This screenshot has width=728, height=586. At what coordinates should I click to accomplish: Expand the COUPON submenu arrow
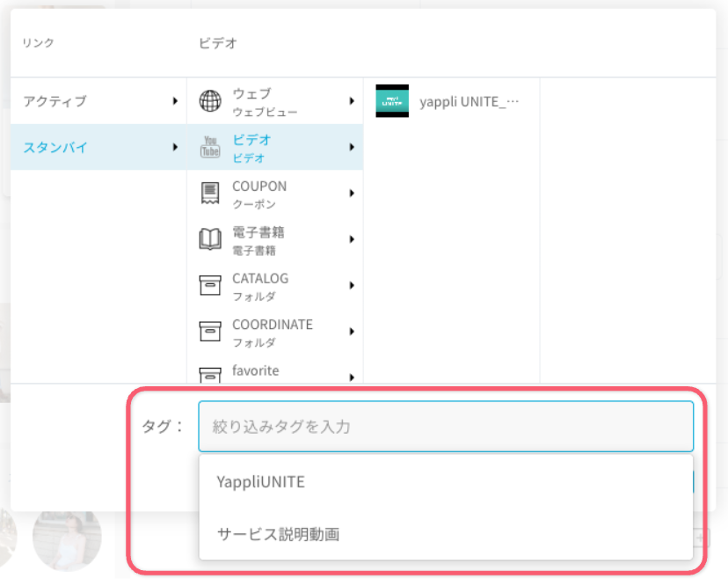click(352, 193)
